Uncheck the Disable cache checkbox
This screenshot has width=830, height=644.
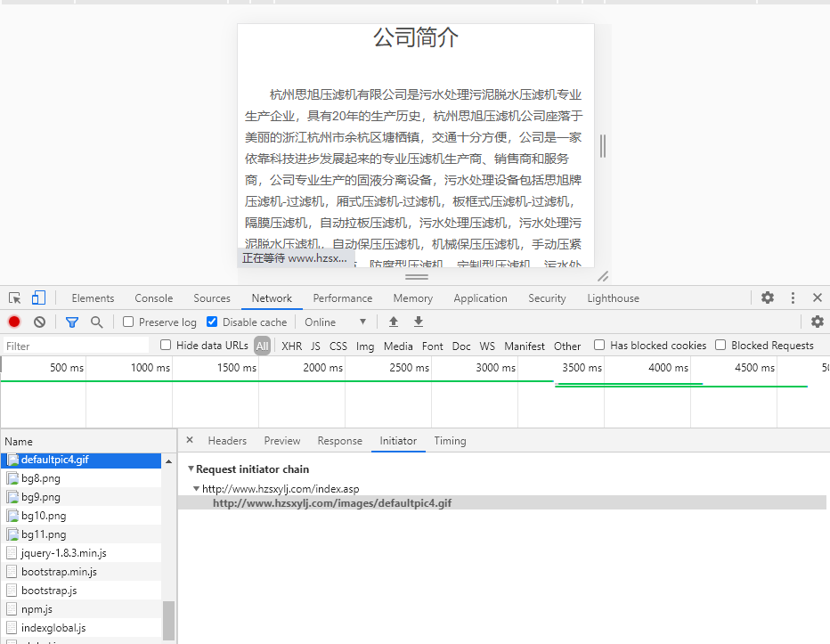pos(212,322)
